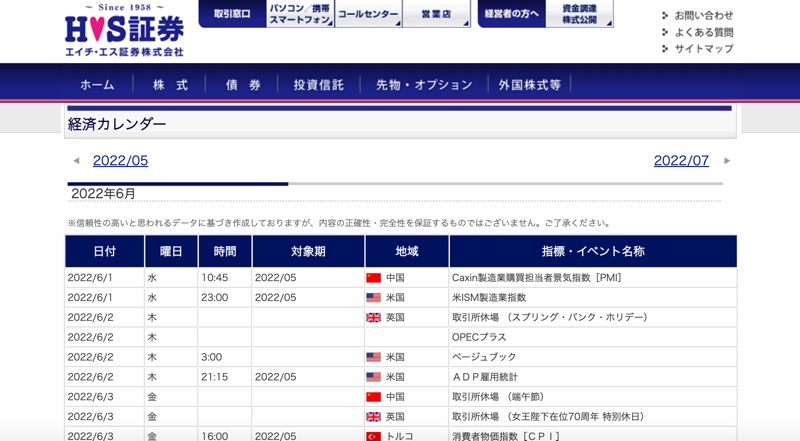This screenshot has width=800, height=441.
Task: Click 2022年6月 month heading
Action: (x=104, y=194)
